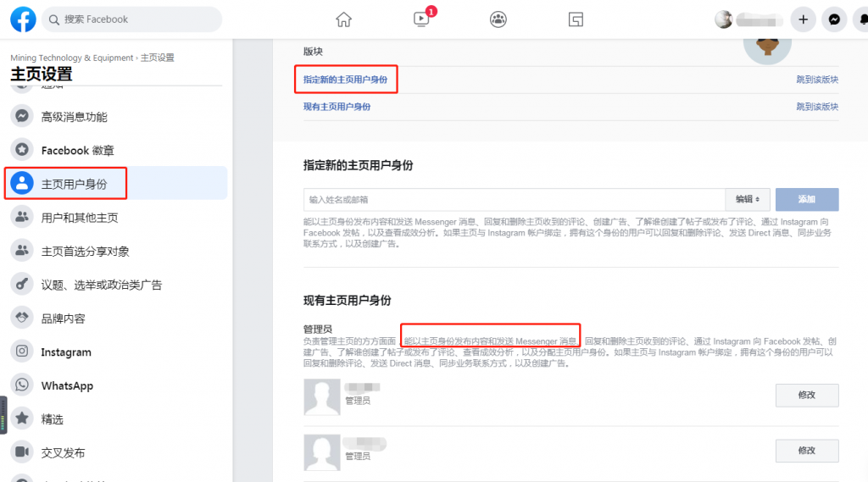Click the 主页设置 breadcrumb text

tap(157, 58)
